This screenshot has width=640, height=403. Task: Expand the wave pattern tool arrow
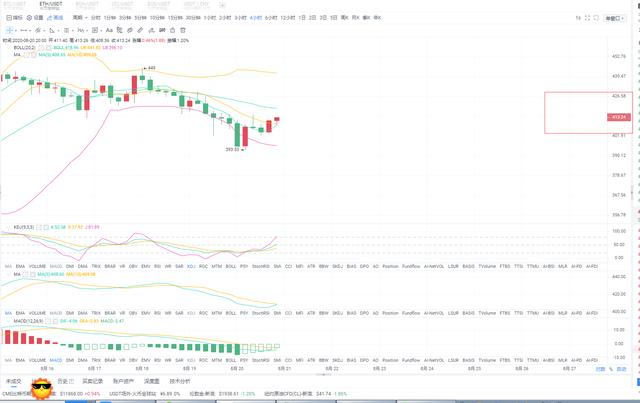(x=87, y=31)
